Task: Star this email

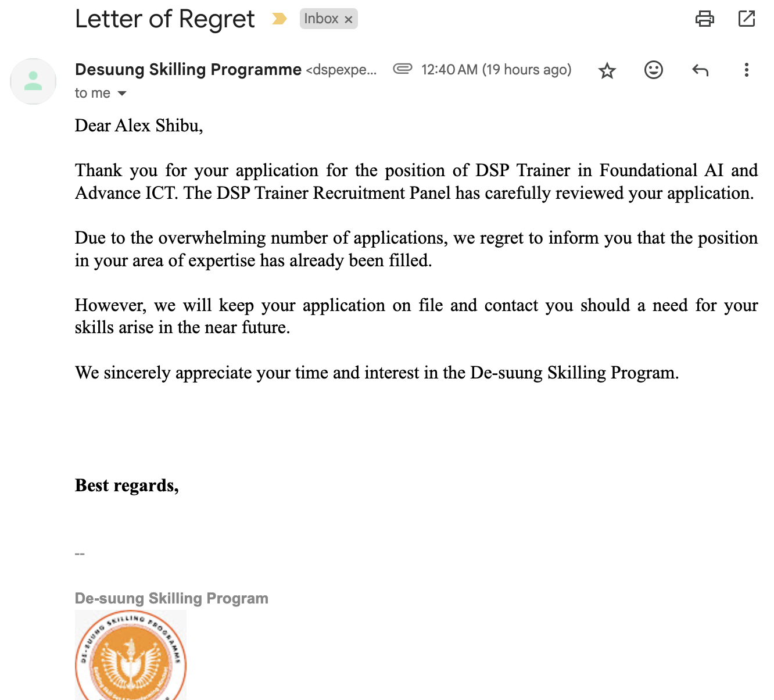Action: pyautogui.click(x=607, y=71)
